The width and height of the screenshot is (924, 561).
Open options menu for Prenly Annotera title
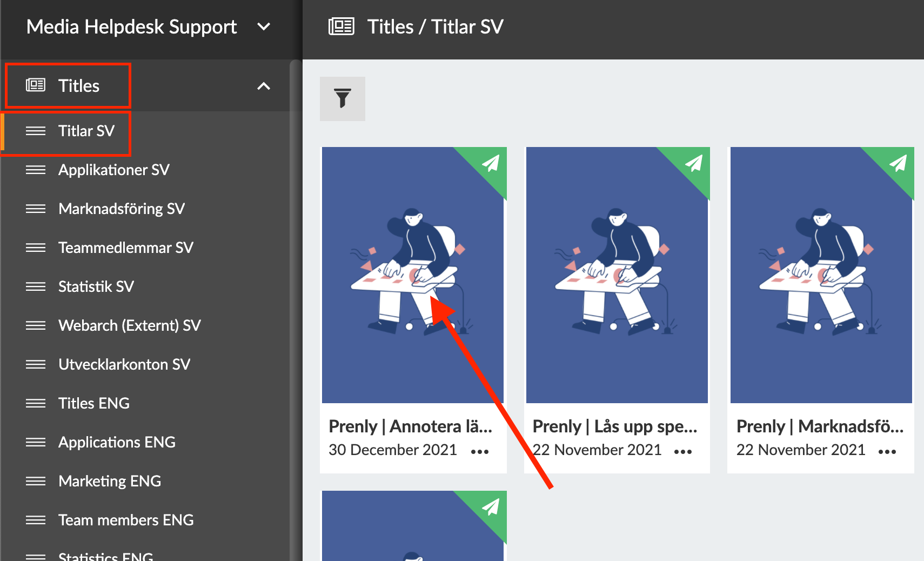(479, 451)
